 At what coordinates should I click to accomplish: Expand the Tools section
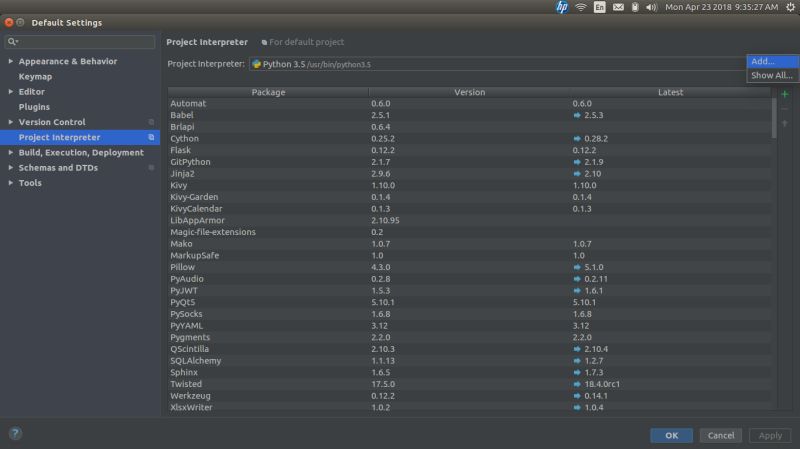(11, 183)
